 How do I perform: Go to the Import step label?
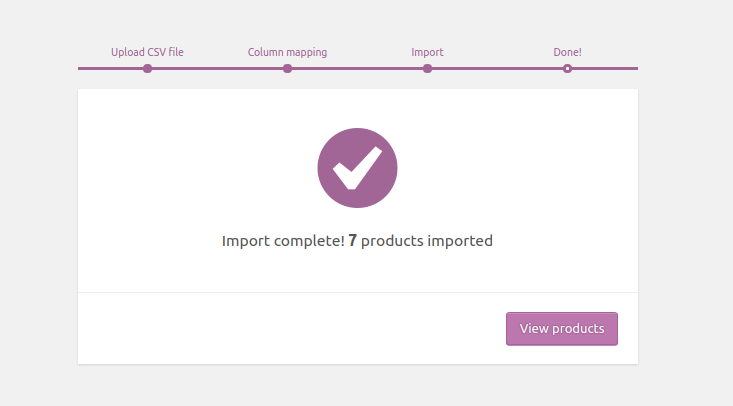tap(427, 52)
